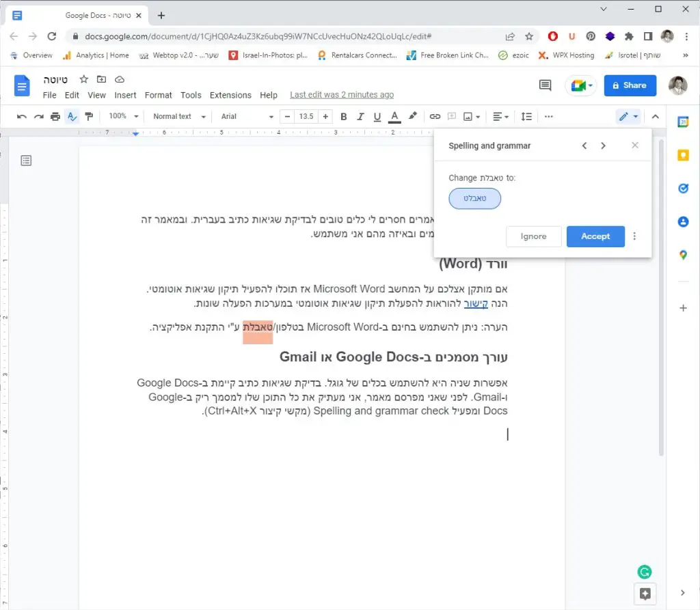Click the Move document folder icon
Image resolution: width=700 pixels, height=610 pixels.
coord(101,79)
